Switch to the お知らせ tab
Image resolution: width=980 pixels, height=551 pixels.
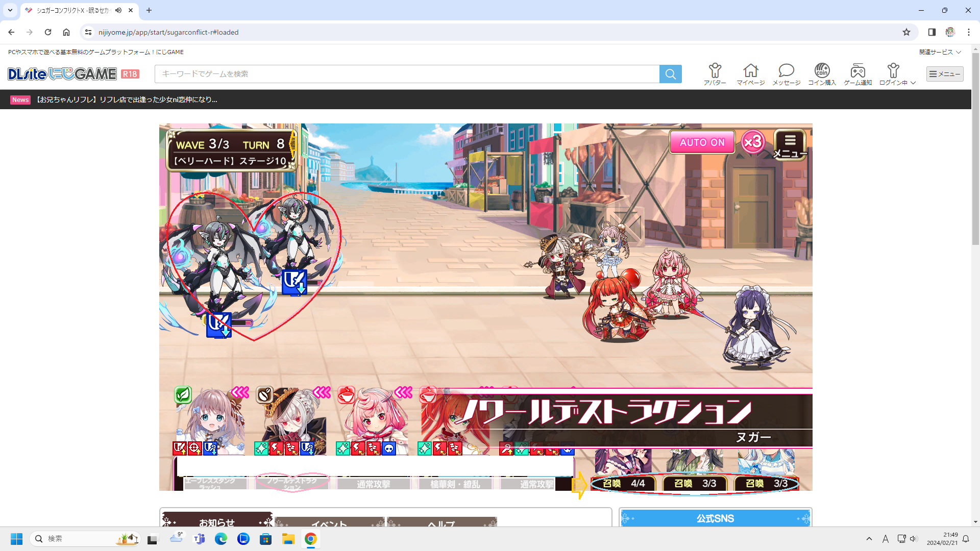tap(217, 521)
